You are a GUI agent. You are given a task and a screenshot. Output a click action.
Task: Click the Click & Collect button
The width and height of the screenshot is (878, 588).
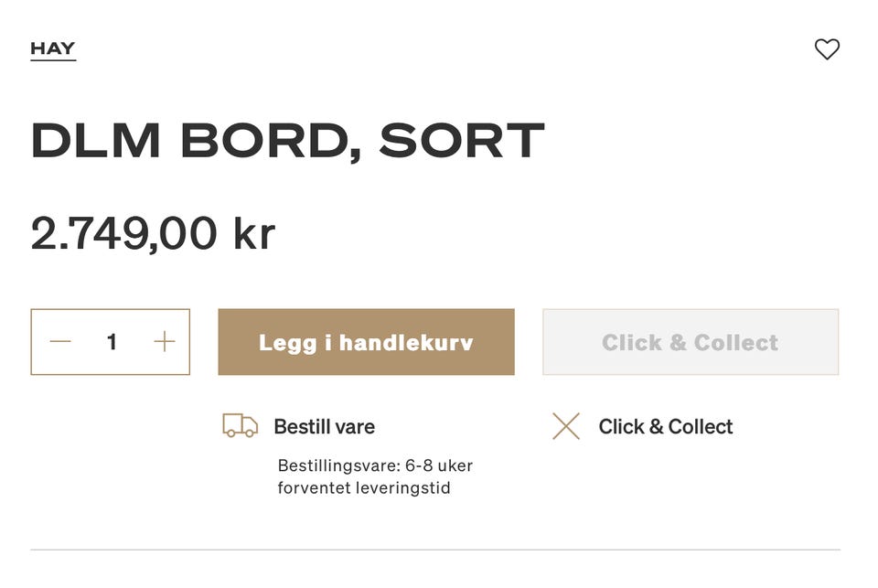click(690, 342)
